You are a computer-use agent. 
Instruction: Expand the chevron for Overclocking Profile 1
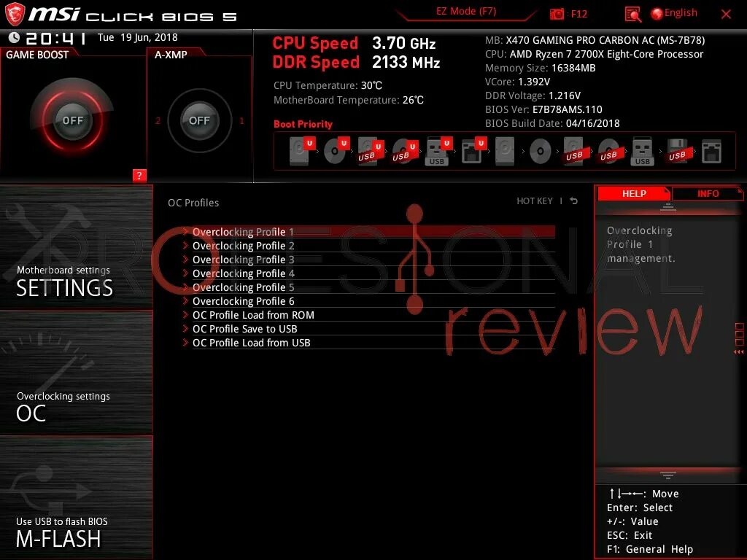186,231
